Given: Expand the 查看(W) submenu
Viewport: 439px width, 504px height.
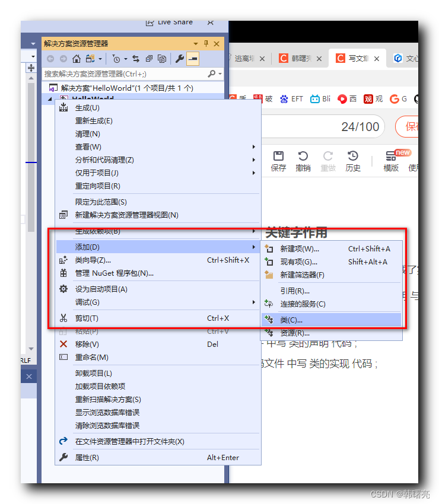Looking at the screenshot, I should coord(158,147).
